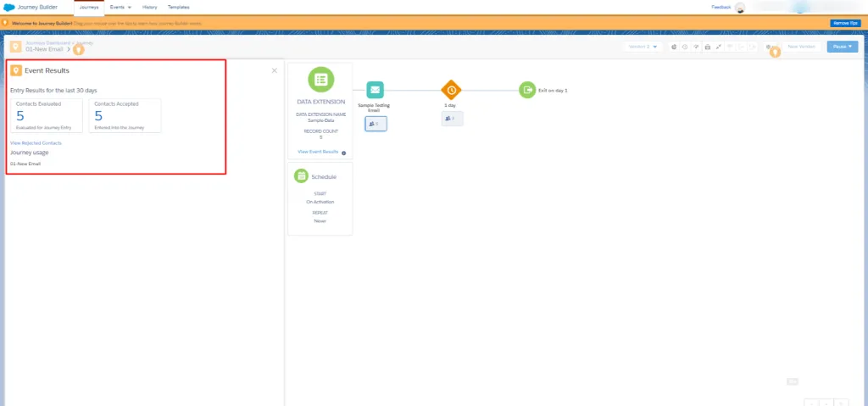Image resolution: width=868 pixels, height=406 pixels.
Task: Click the green Exit on day 1 icon
Action: point(527,90)
